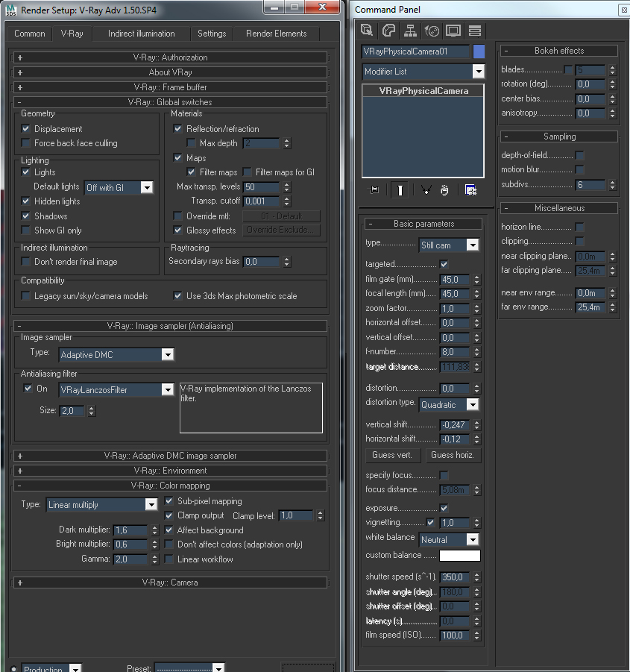
Task: Click the blue object color swatch
Action: pos(479,51)
